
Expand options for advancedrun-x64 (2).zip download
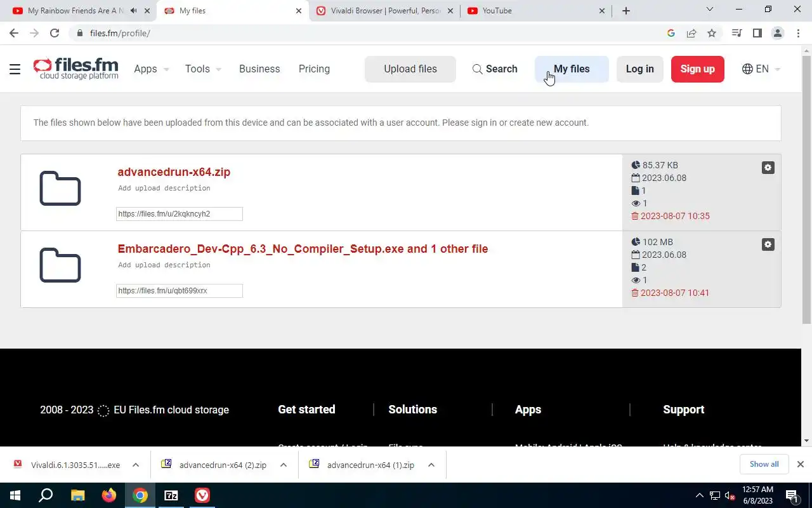(284, 465)
